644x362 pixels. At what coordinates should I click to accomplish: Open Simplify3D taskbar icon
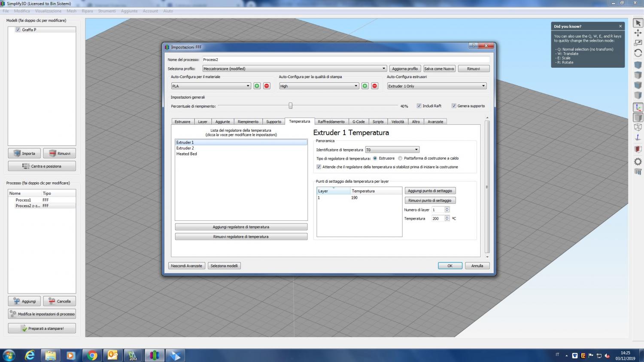pos(155,355)
